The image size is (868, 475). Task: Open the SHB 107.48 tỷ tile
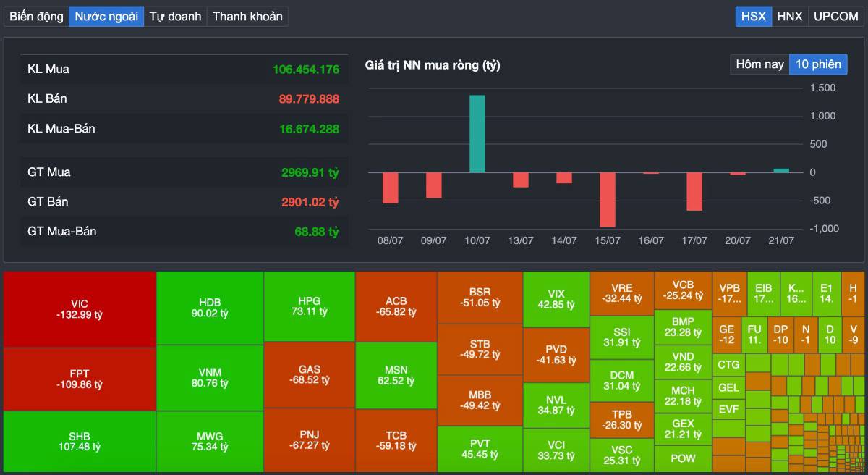pos(80,442)
